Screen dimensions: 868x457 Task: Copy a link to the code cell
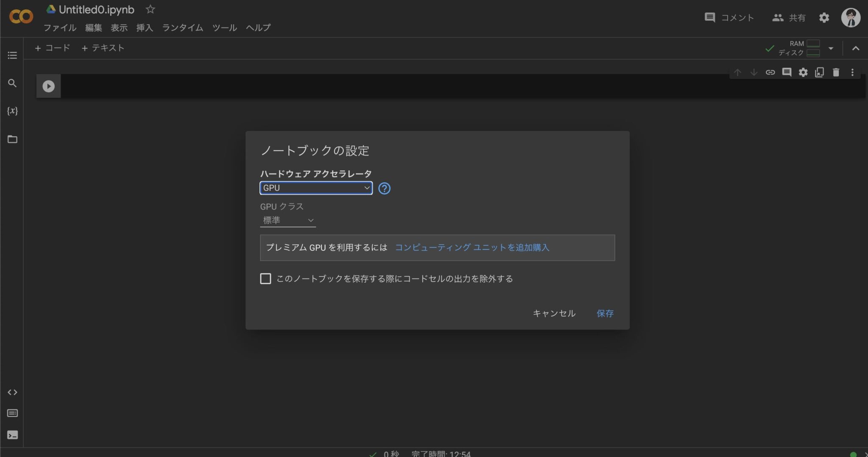(771, 72)
